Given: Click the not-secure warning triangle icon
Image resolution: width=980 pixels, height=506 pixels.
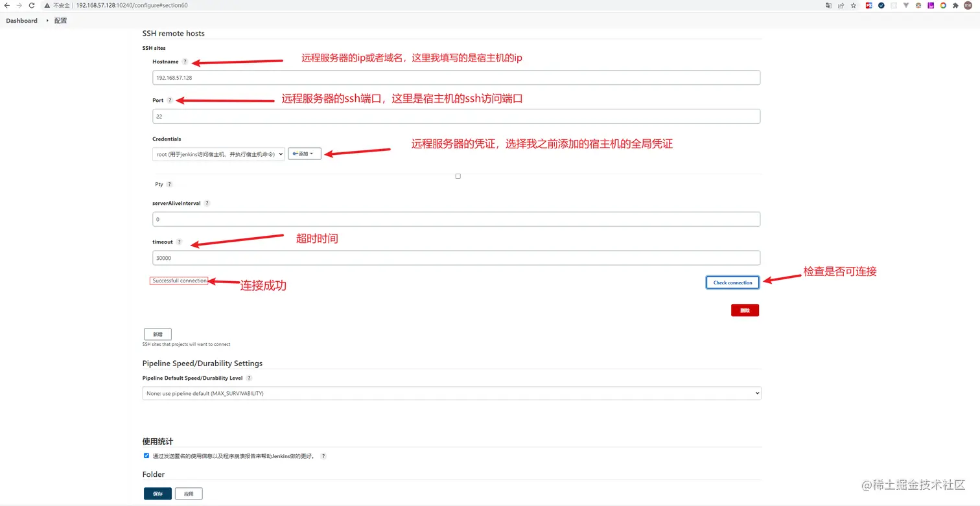Looking at the screenshot, I should (x=47, y=5).
